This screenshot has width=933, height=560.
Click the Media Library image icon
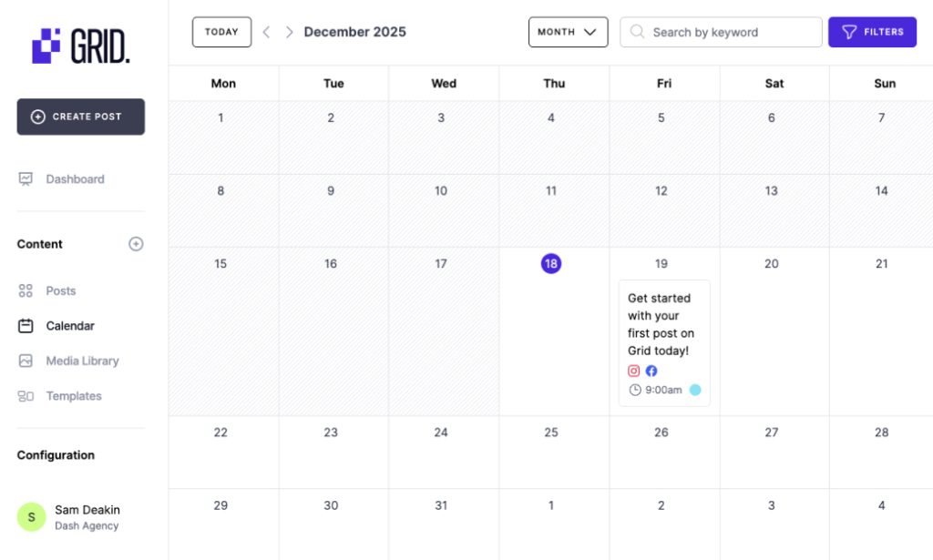click(x=26, y=361)
